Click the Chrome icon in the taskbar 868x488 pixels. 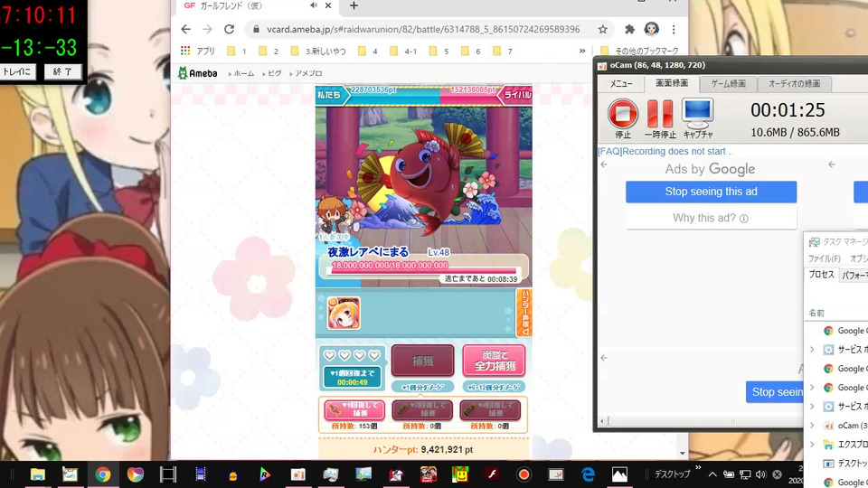click(102, 474)
